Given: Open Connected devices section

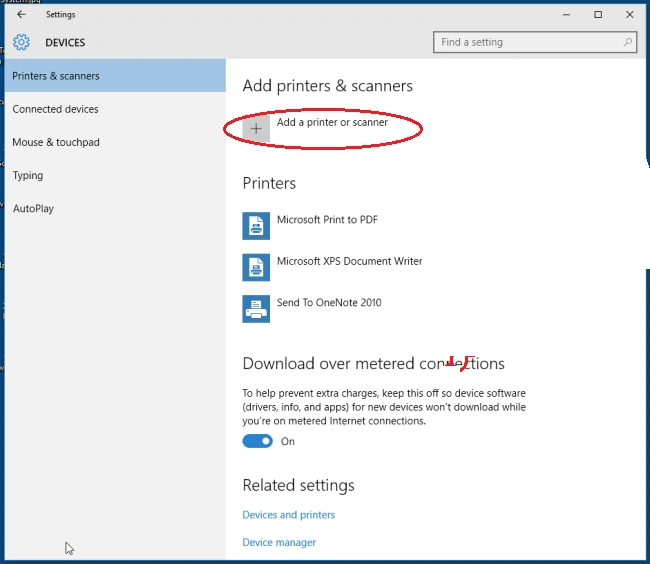Looking at the screenshot, I should (115, 109).
